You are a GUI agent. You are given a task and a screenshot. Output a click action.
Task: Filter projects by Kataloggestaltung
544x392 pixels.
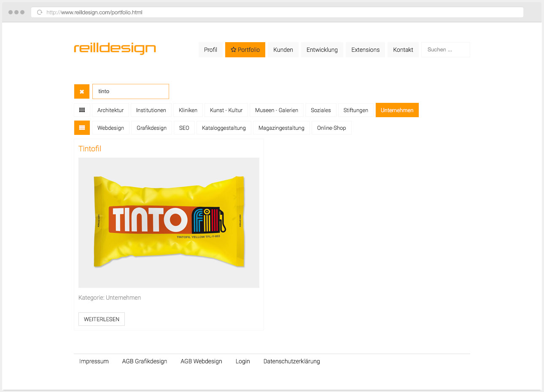[x=224, y=128]
